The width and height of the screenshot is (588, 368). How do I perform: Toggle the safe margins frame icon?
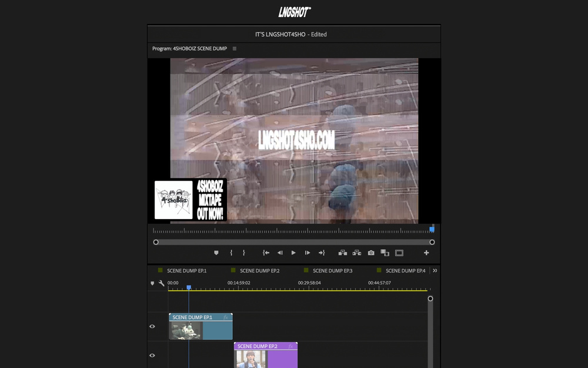coord(399,253)
